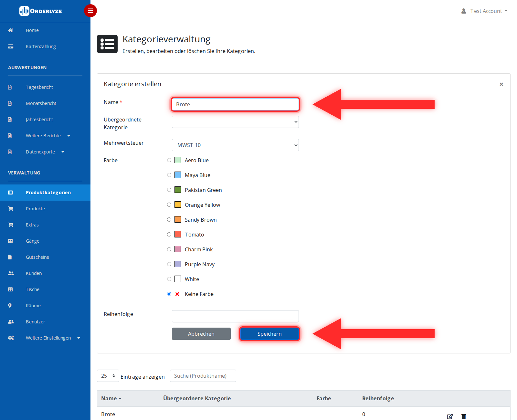Select the Tomato color radio button
This screenshot has width=517, height=420.
coord(169,234)
